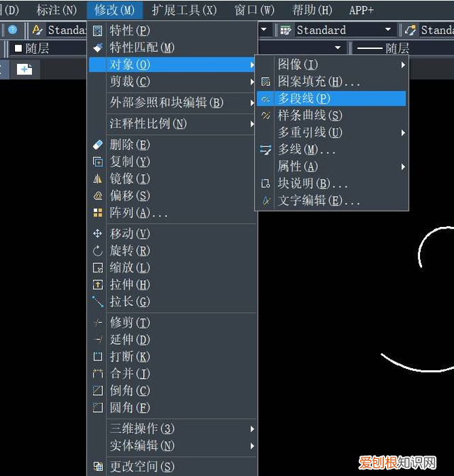The height and width of the screenshot is (476, 454).
Task: Click the Trim (修剪) icon
Action: (x=98, y=322)
